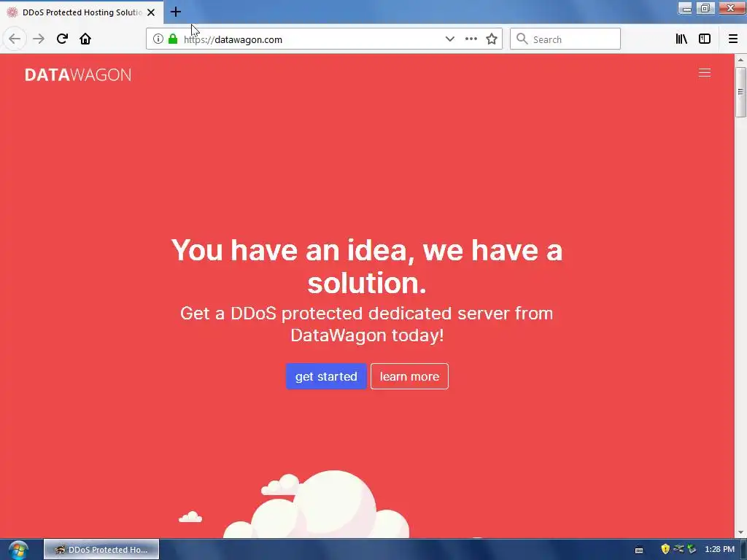
Task: Click the green padlock security icon
Action: tap(173, 39)
